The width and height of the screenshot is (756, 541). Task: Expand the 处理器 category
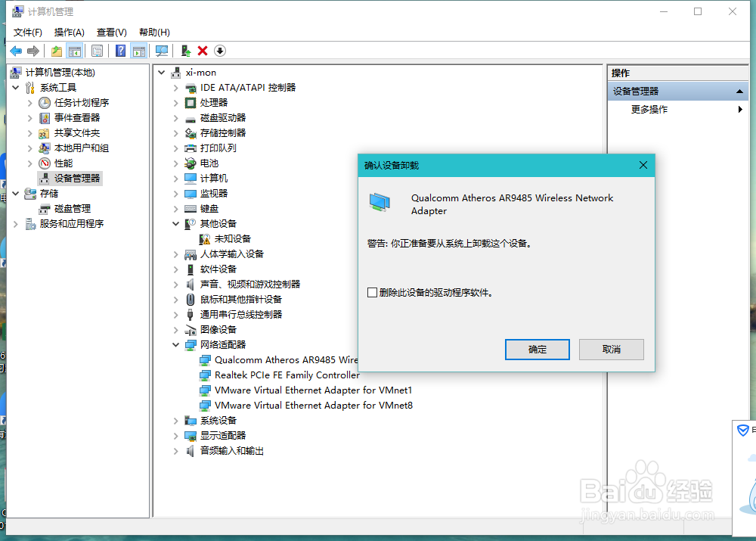tap(176, 103)
